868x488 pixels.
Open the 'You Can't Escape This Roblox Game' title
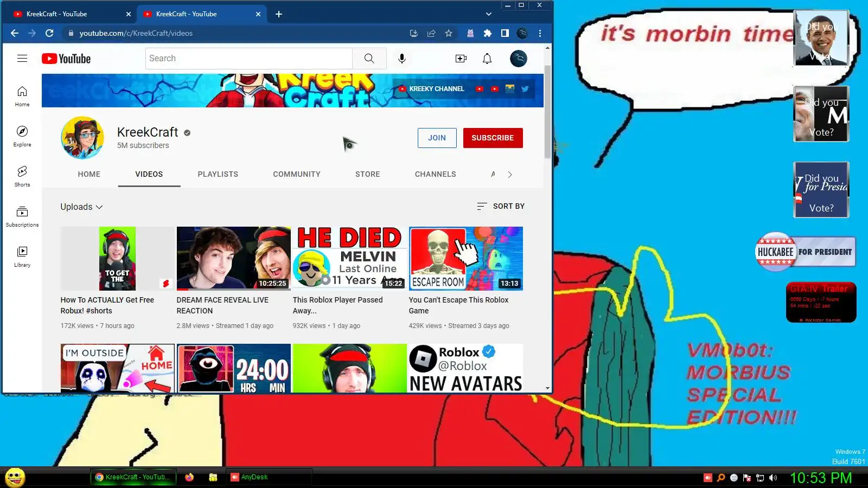pos(459,305)
